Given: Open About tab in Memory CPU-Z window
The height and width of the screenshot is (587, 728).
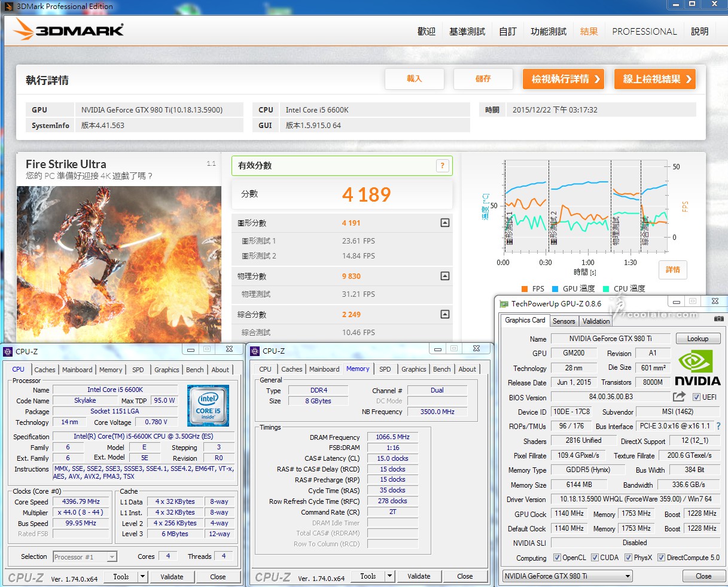Looking at the screenshot, I should pos(467,369).
